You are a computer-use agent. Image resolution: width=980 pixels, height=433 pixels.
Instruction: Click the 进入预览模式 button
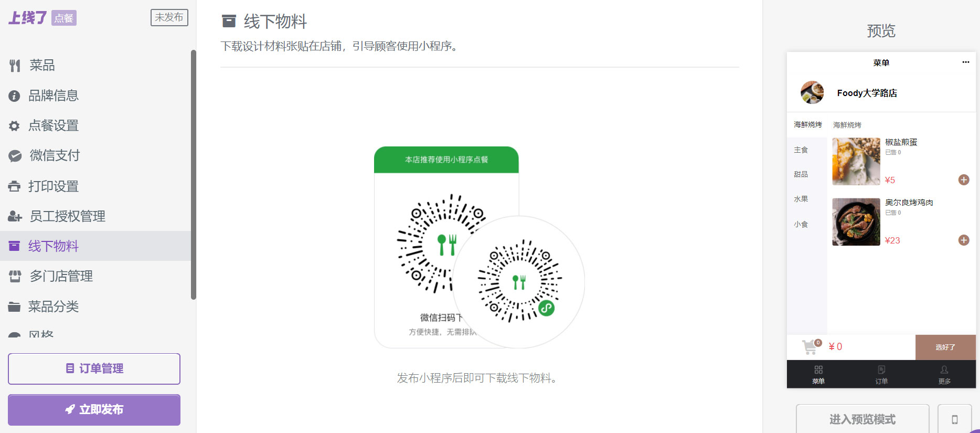point(862,419)
